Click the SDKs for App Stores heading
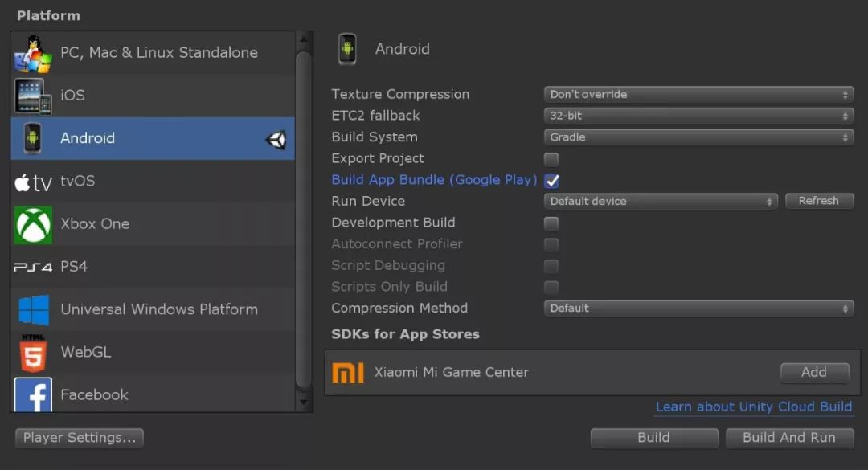The image size is (868, 470). 406,334
